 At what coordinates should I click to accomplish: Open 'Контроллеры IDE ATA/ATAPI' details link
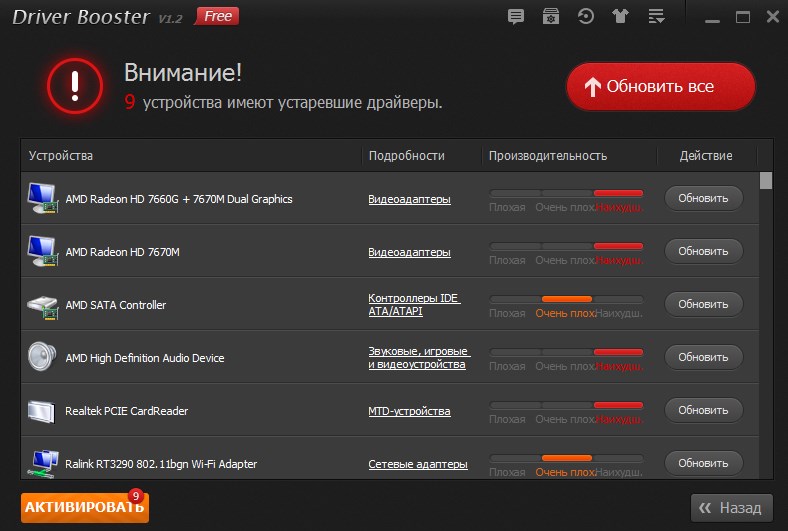pyautogui.click(x=414, y=305)
